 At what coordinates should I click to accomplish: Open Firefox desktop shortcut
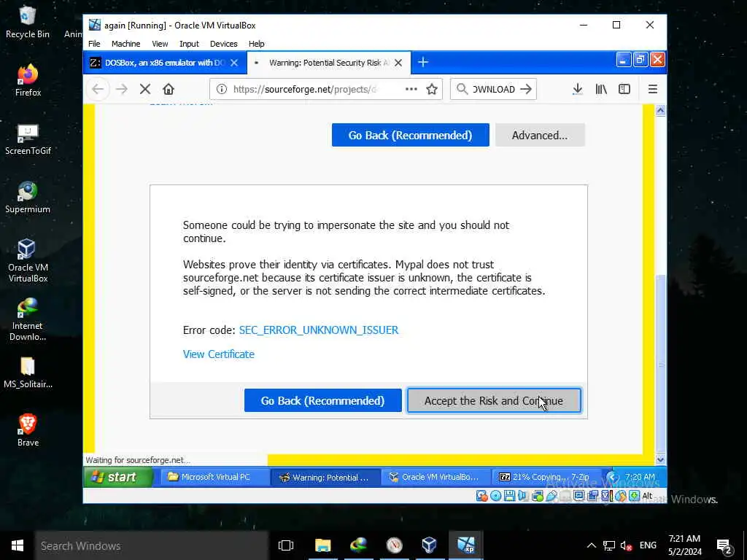point(28,80)
